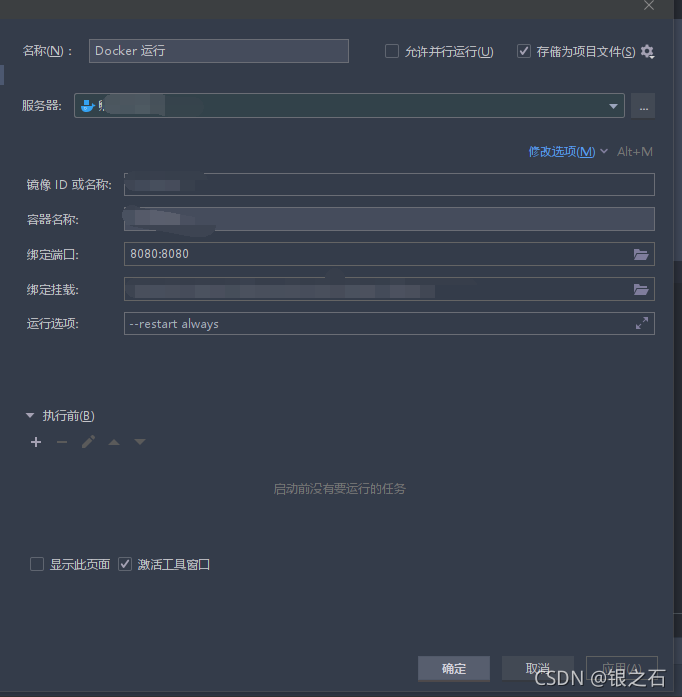
Task: Click the ellipsis button next to server
Action: [643, 106]
